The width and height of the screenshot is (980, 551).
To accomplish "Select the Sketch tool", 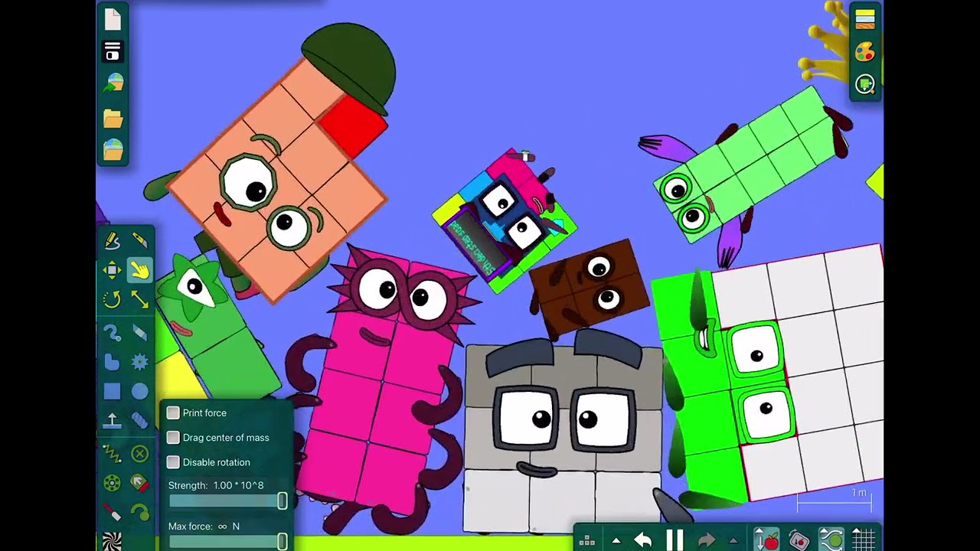I will click(113, 241).
